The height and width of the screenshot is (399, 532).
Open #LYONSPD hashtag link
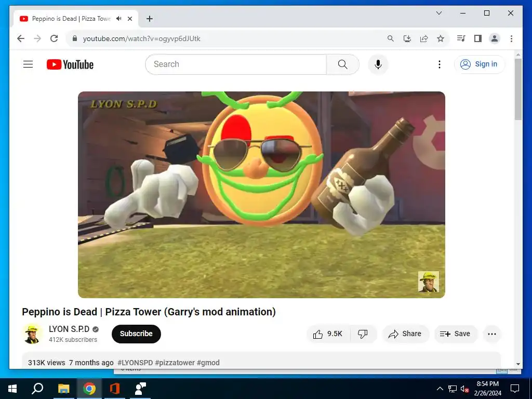pos(135,362)
